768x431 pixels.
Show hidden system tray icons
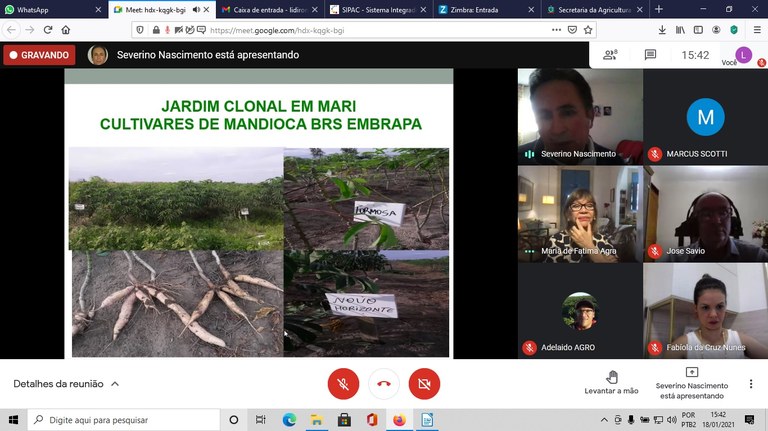[603, 420]
